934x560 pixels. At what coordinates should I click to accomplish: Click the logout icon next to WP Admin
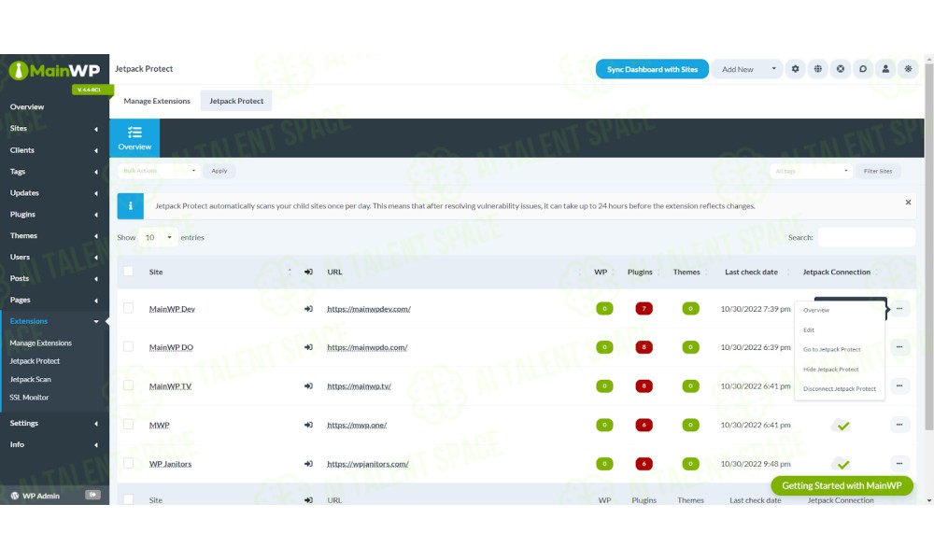click(92, 495)
